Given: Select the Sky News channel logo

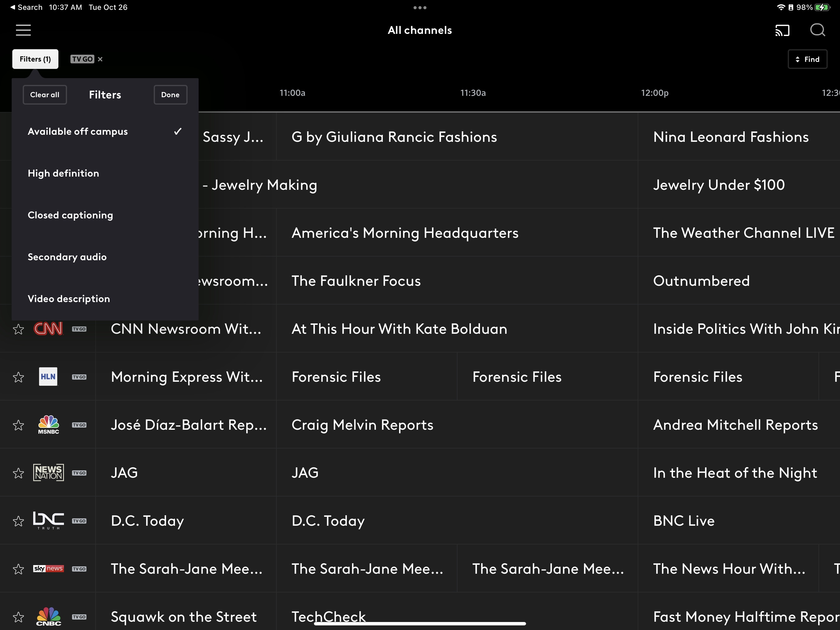Looking at the screenshot, I should pos(48,568).
